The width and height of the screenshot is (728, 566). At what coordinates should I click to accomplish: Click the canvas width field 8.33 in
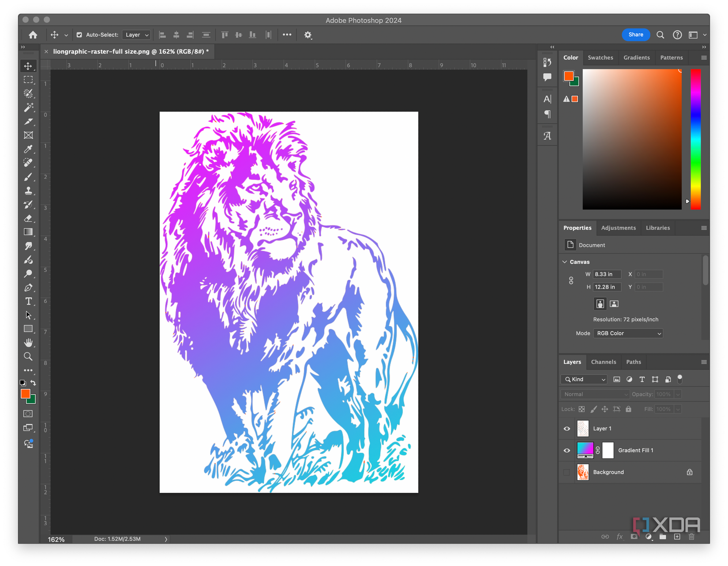[607, 274]
